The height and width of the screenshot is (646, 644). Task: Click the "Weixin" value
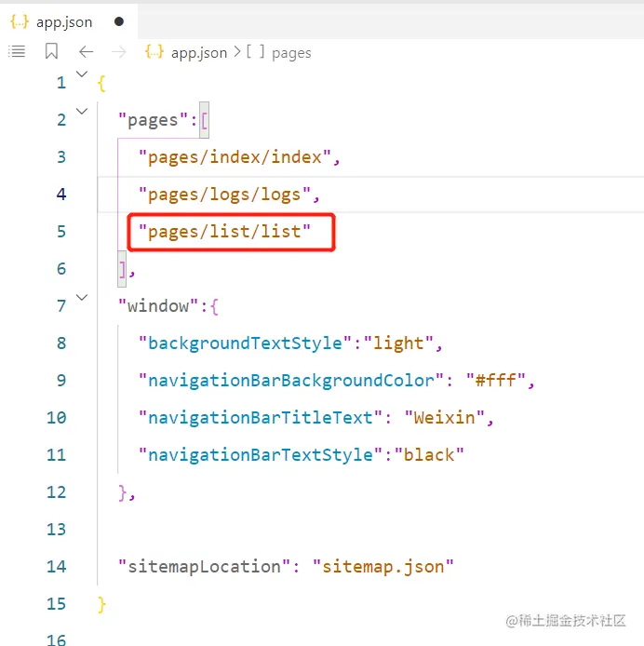[444, 418]
